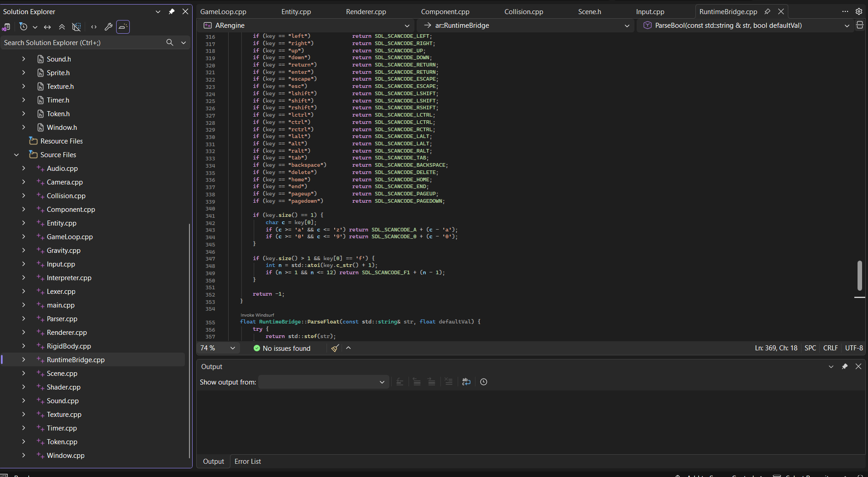This screenshot has width=868, height=477.
Task: Open the 74 % zoom dropdown
Action: tap(233, 348)
